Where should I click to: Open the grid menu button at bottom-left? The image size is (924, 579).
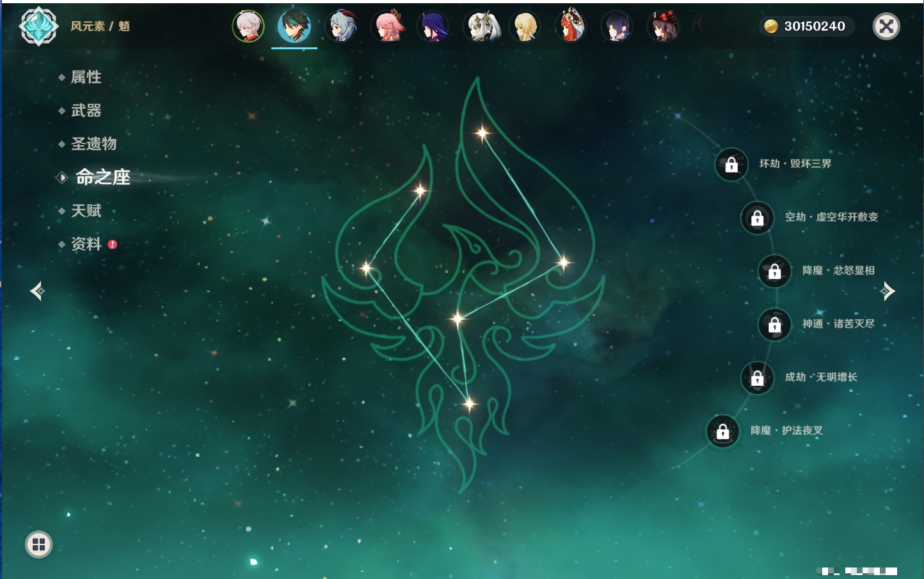(x=38, y=544)
